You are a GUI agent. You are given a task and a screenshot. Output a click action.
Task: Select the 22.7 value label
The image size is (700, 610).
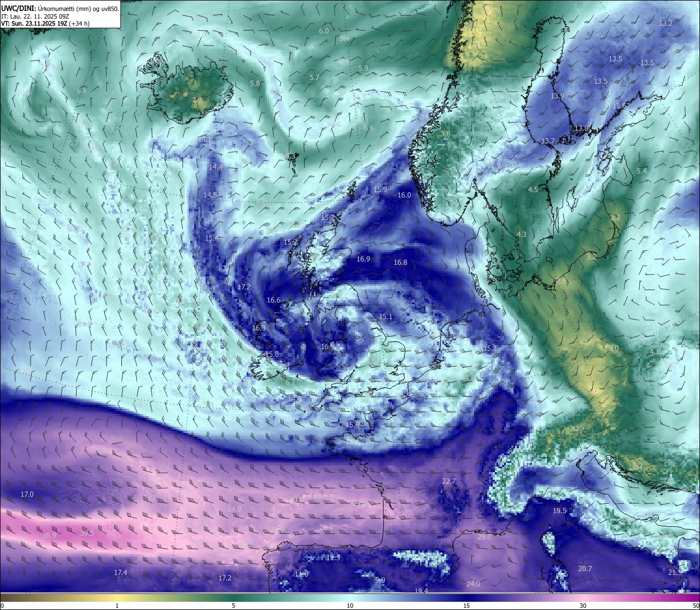pyautogui.click(x=449, y=481)
